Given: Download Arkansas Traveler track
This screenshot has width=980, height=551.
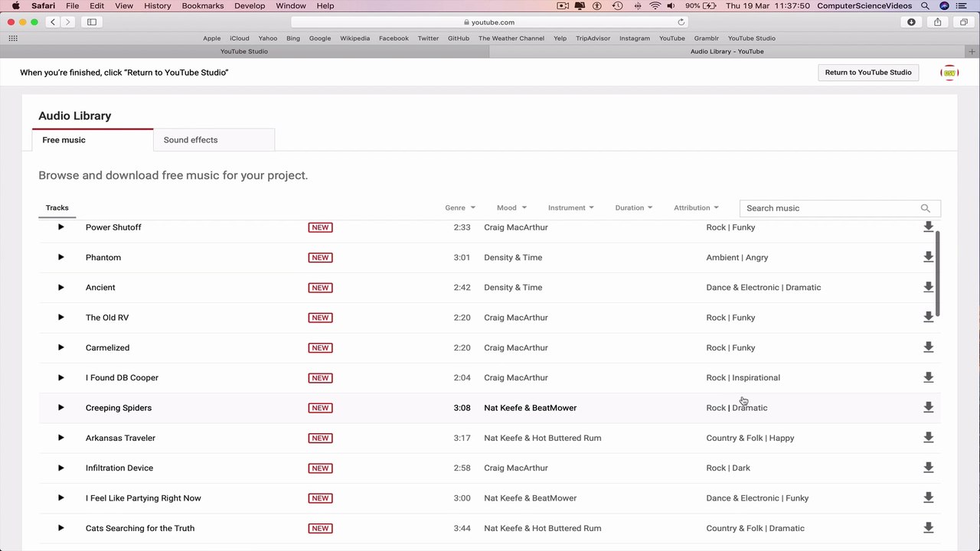Looking at the screenshot, I should click(928, 438).
